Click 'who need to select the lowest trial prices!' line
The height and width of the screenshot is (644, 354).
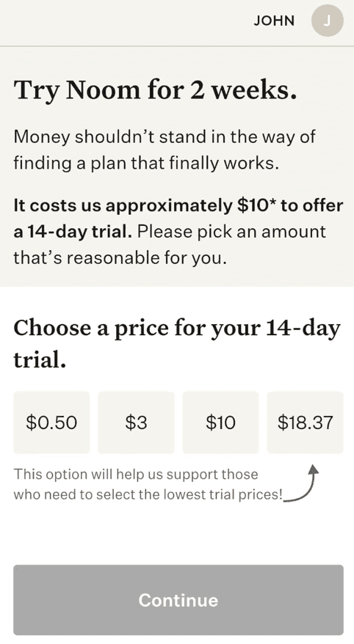(148, 494)
